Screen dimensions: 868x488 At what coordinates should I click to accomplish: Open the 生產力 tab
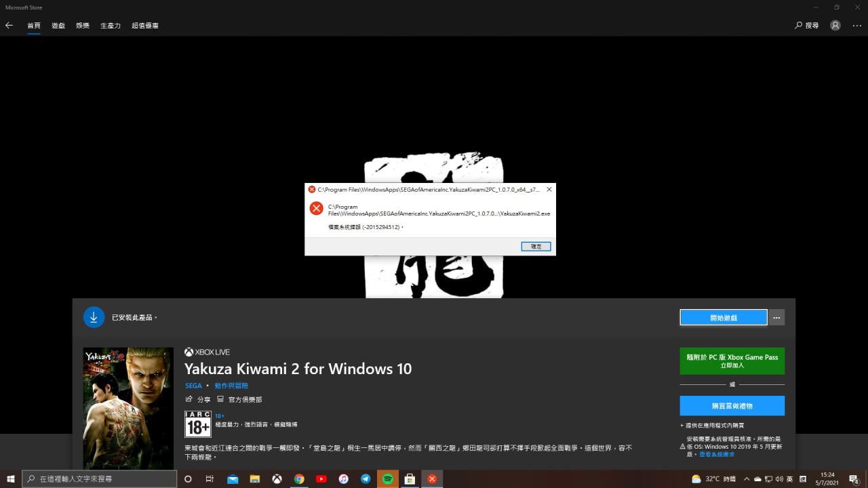(111, 25)
